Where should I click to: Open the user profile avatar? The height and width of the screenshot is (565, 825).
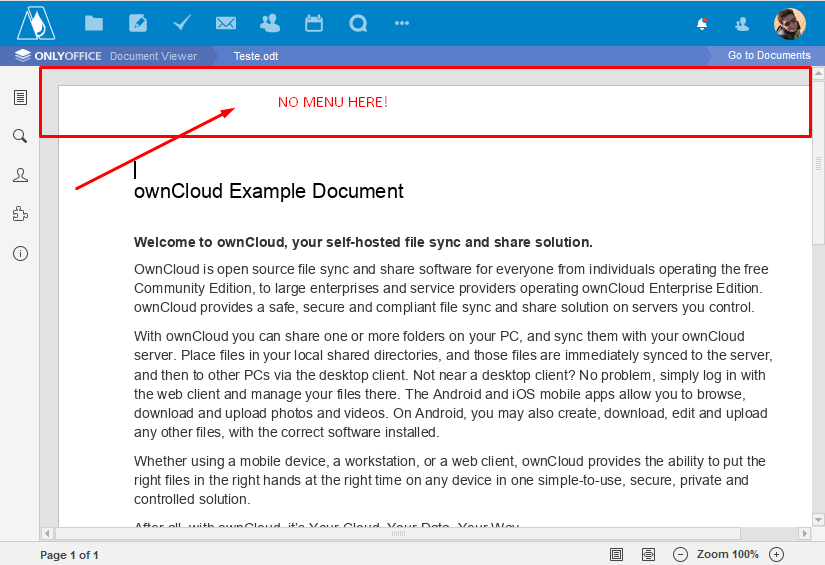(x=790, y=24)
